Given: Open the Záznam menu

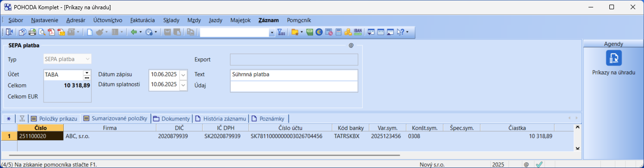Looking at the screenshot, I should (x=269, y=20).
